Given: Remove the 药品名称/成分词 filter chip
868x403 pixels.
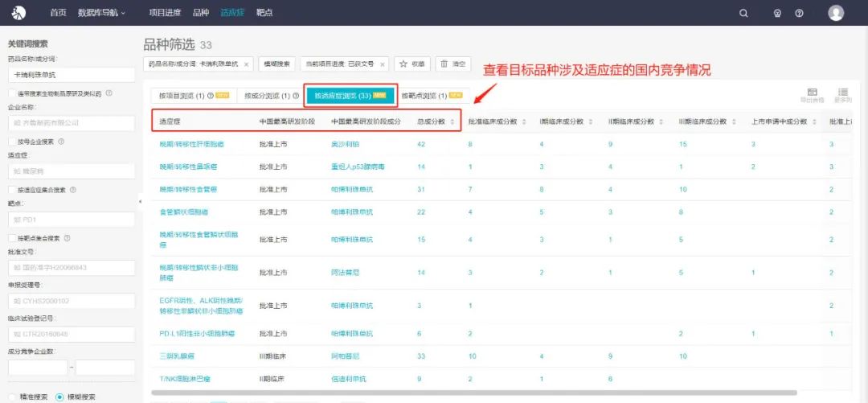Looking at the screenshot, I should (246, 64).
